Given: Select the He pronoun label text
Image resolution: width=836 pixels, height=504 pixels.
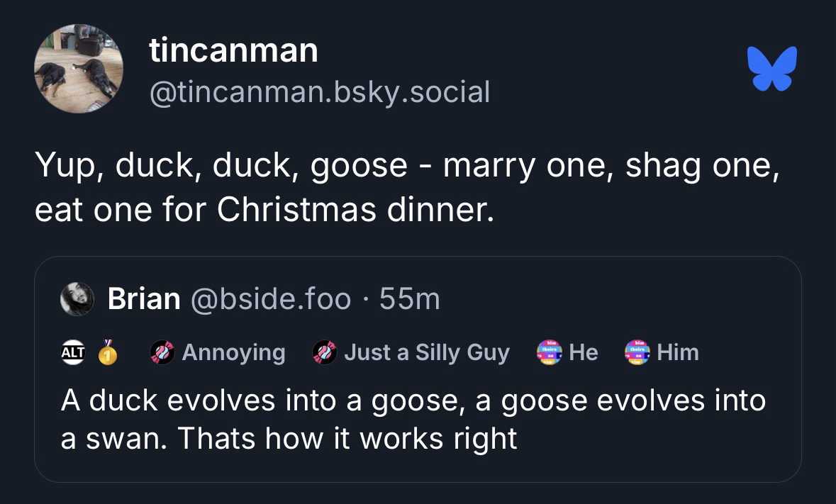Looking at the screenshot, I should pos(584,352).
